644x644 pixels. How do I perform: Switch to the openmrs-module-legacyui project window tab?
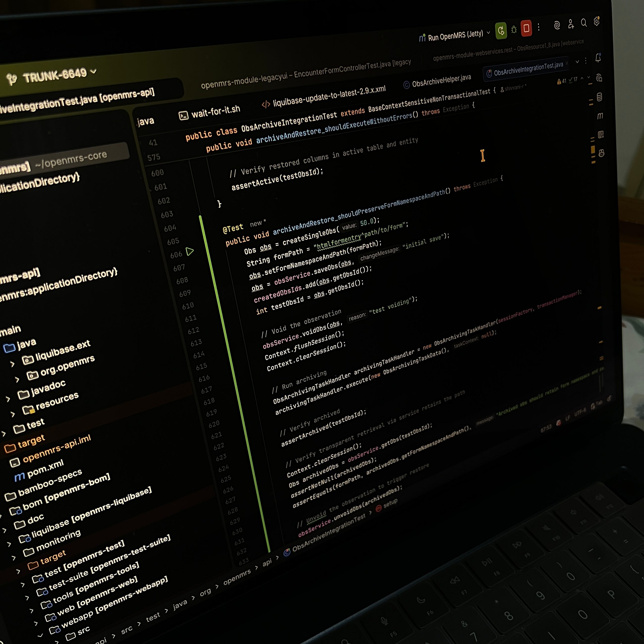(305, 73)
